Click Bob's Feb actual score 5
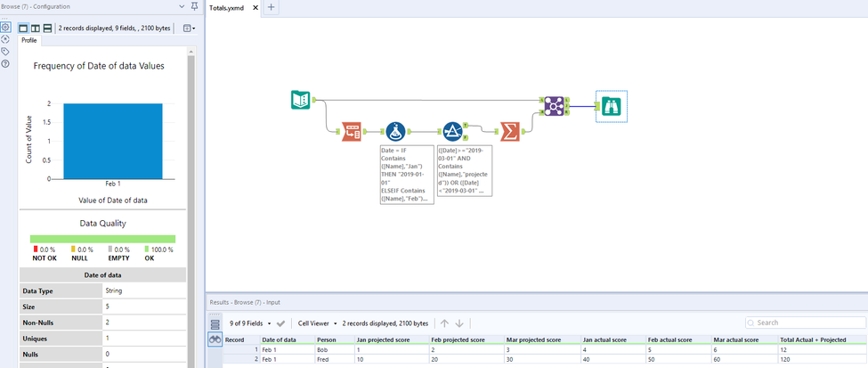Image resolution: width=868 pixels, height=368 pixels. point(678,349)
